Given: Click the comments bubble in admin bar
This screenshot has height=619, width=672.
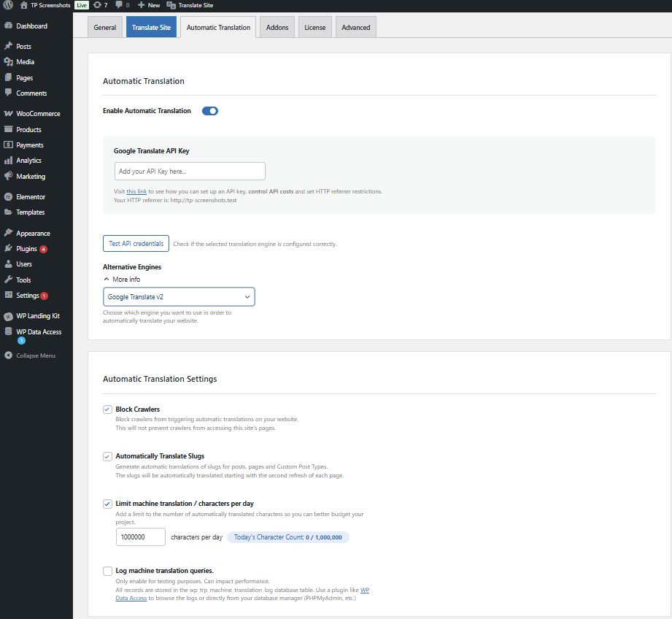Looking at the screenshot, I should pos(119,5).
